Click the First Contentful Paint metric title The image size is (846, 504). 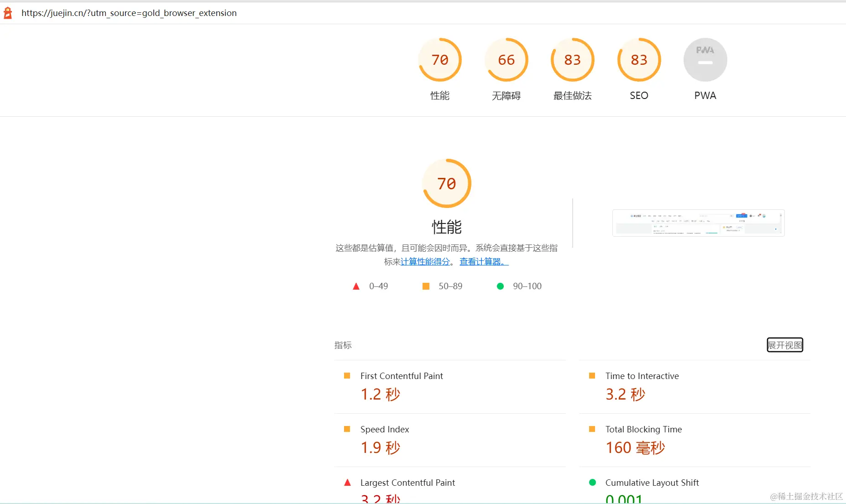[402, 376]
